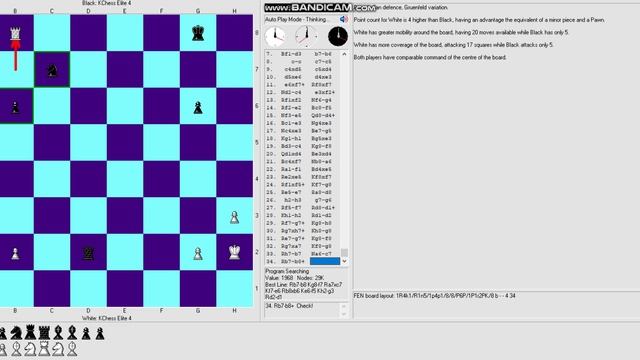This screenshot has height=360, width=640.
Task: Click the 'Auto Play Mode - Thinking' label
Action: tap(296, 19)
